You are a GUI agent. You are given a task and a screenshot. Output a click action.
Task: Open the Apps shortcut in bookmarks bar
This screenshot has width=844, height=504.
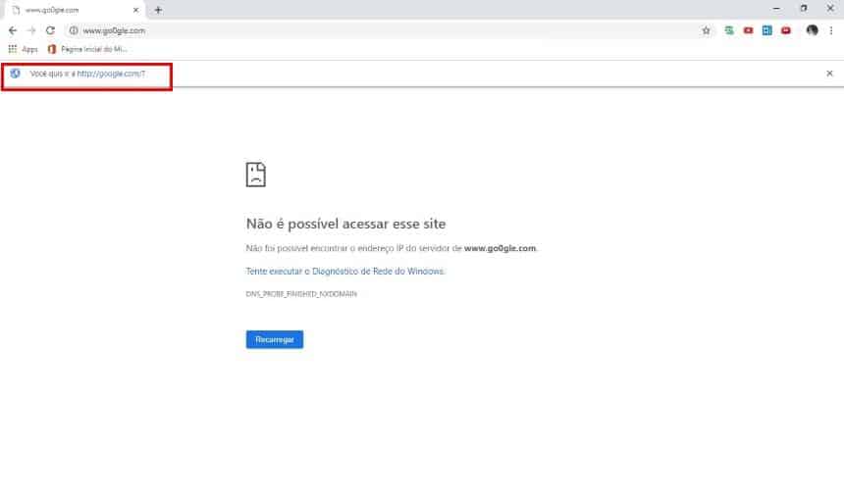pos(23,49)
